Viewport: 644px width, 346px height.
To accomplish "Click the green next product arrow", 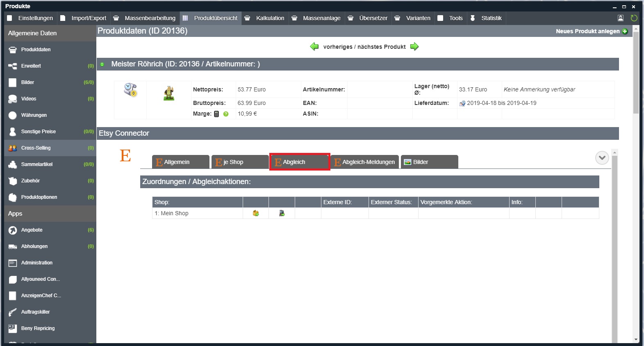I will coord(414,47).
